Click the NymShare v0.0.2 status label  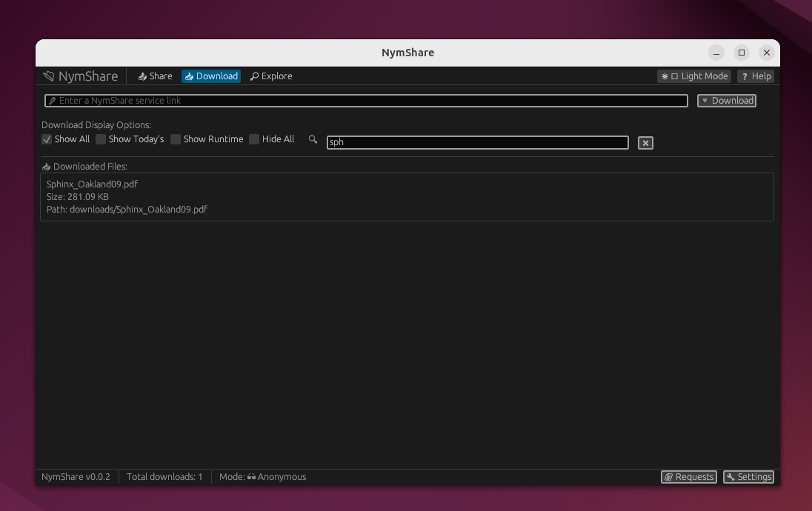tap(76, 477)
